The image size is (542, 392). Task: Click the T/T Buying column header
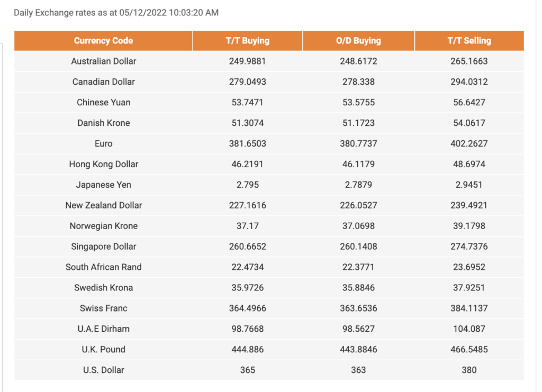coord(247,41)
